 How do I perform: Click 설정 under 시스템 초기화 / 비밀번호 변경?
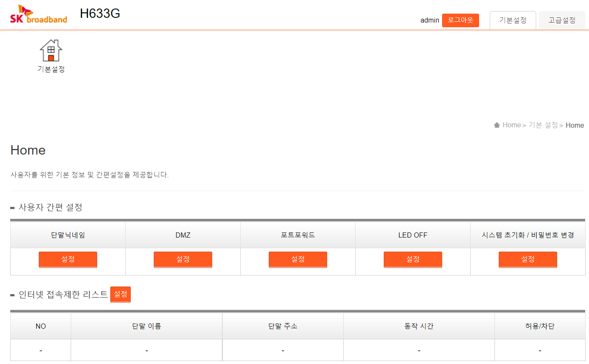(528, 259)
